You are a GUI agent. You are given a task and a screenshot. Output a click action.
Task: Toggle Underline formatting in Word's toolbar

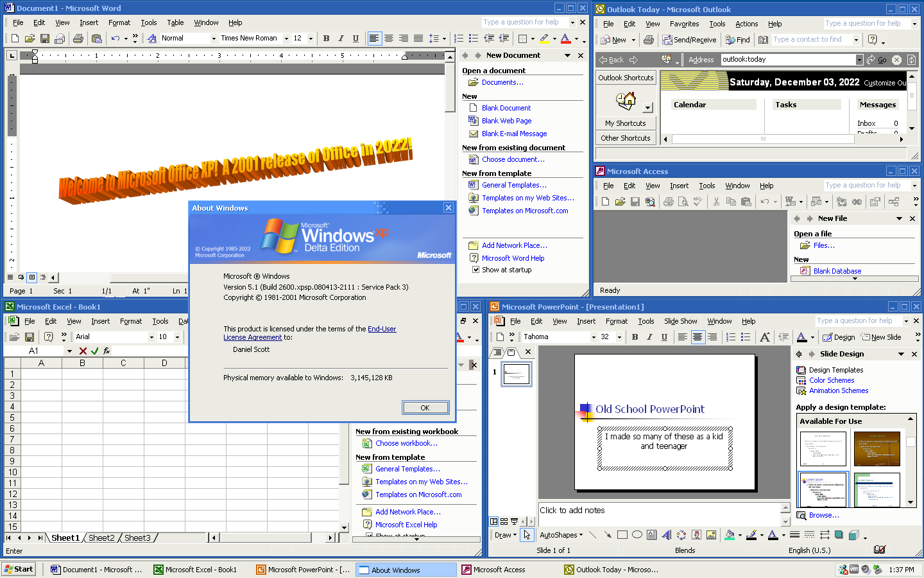tap(355, 39)
